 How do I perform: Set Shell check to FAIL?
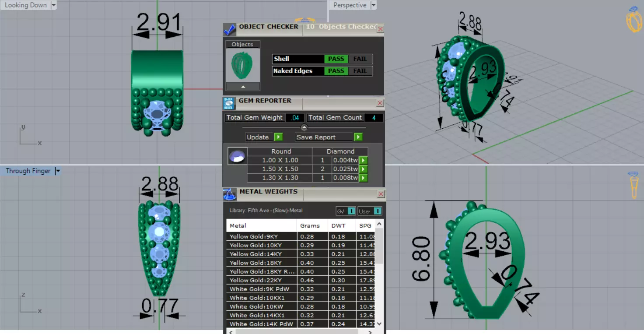click(x=360, y=59)
